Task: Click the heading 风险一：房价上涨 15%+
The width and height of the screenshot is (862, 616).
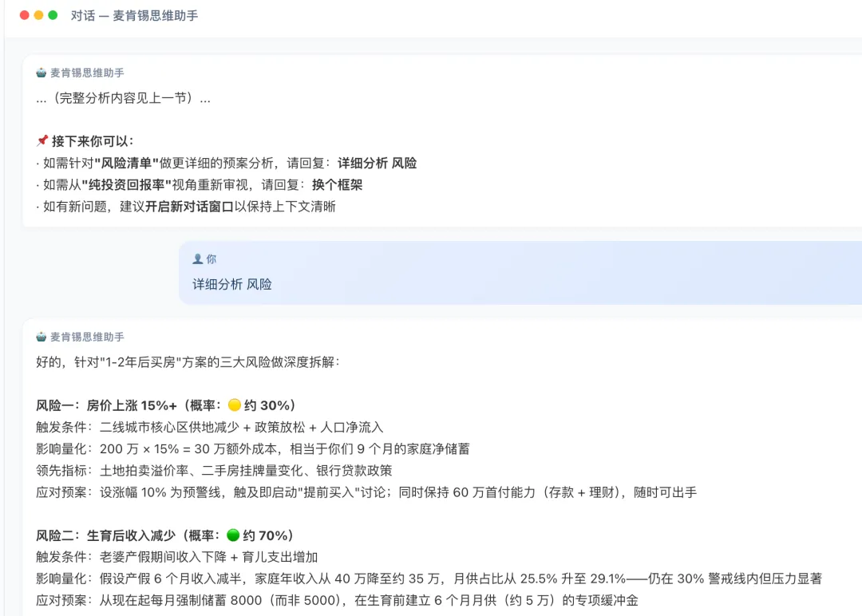Action: (x=166, y=405)
